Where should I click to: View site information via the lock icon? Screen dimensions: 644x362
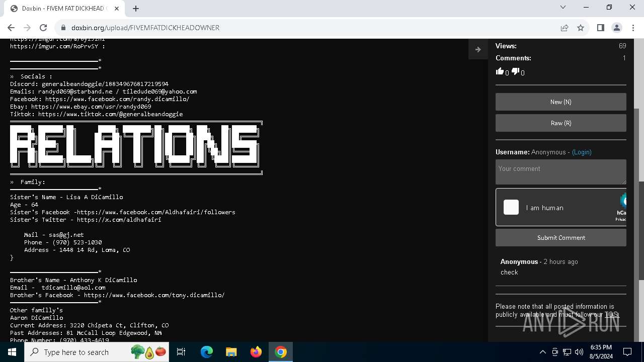(63, 28)
